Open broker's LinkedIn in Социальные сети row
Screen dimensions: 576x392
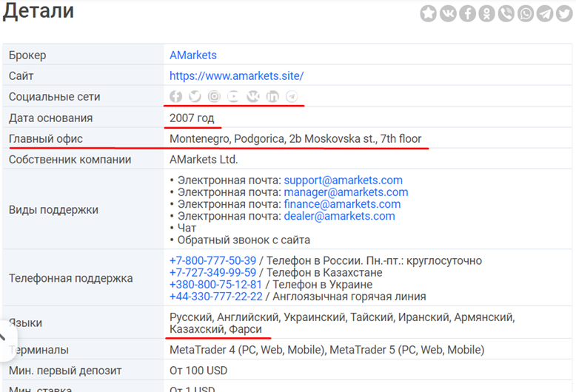(x=272, y=97)
